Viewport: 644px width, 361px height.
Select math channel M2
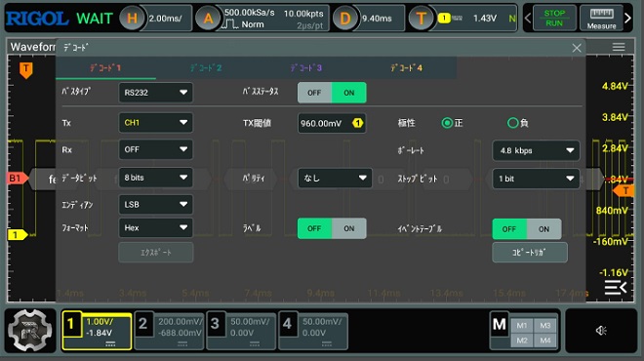click(x=522, y=341)
